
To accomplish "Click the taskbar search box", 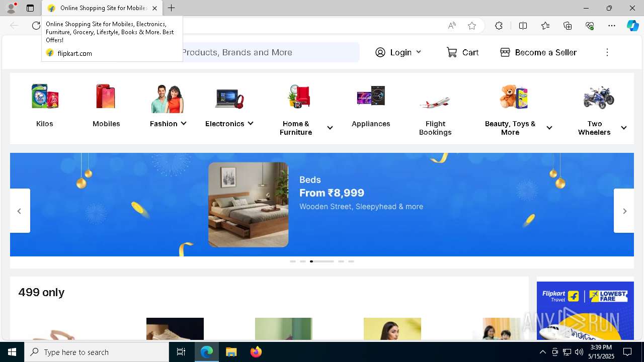I will tap(97, 352).
